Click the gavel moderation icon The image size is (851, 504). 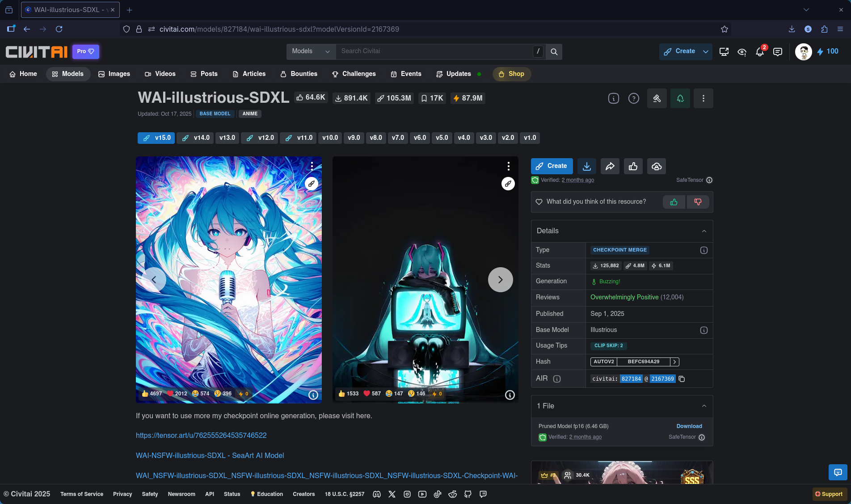click(x=657, y=98)
